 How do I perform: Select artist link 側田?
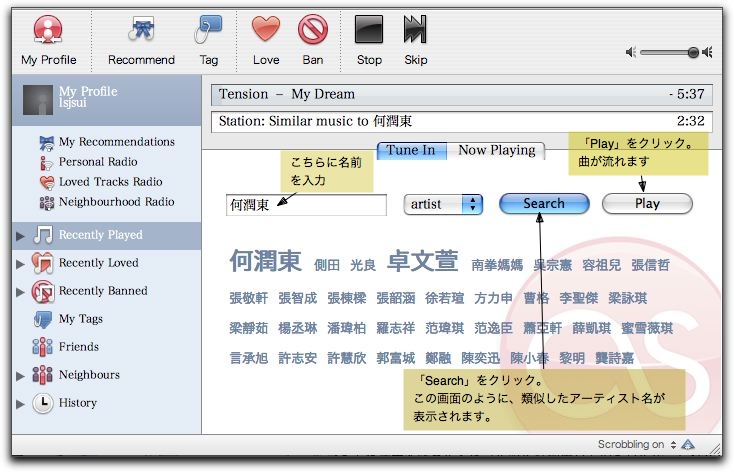point(327,266)
